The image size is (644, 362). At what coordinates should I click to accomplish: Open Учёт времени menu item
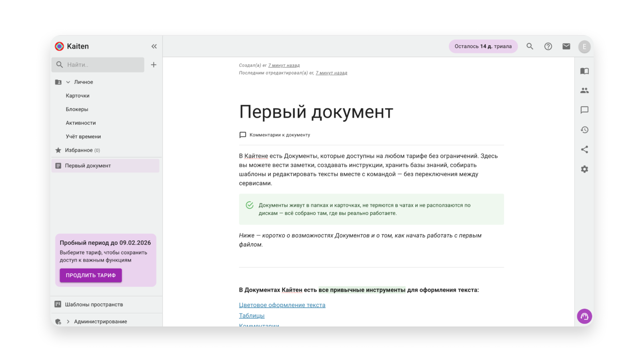[x=83, y=136]
